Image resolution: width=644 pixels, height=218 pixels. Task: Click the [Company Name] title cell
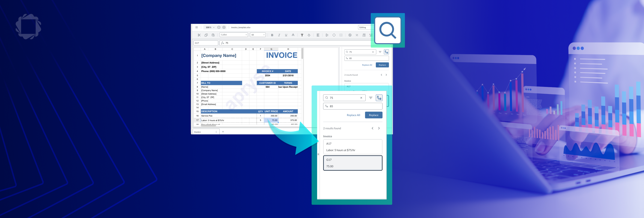(219, 55)
